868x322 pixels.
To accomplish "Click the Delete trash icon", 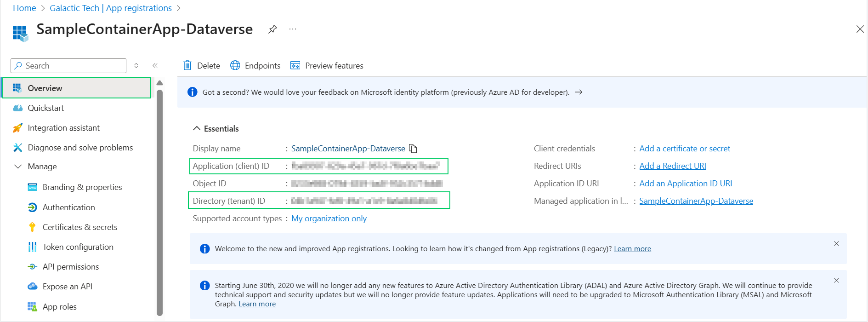I will 187,66.
